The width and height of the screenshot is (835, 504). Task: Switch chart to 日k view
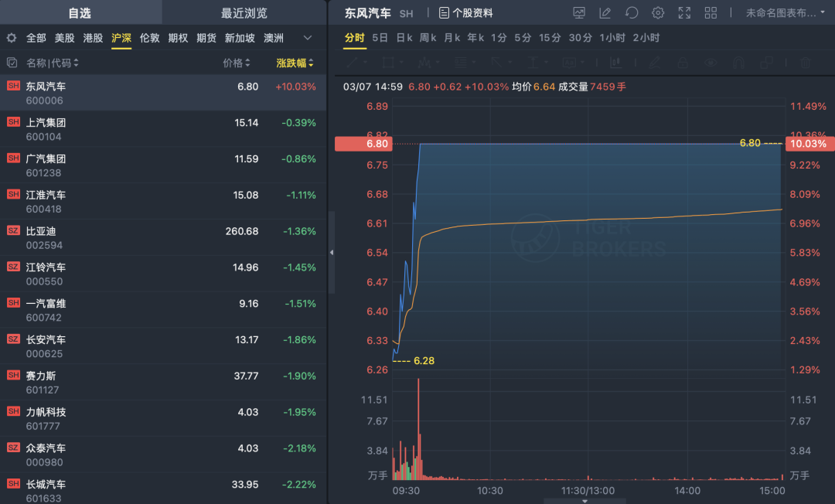[x=404, y=38]
